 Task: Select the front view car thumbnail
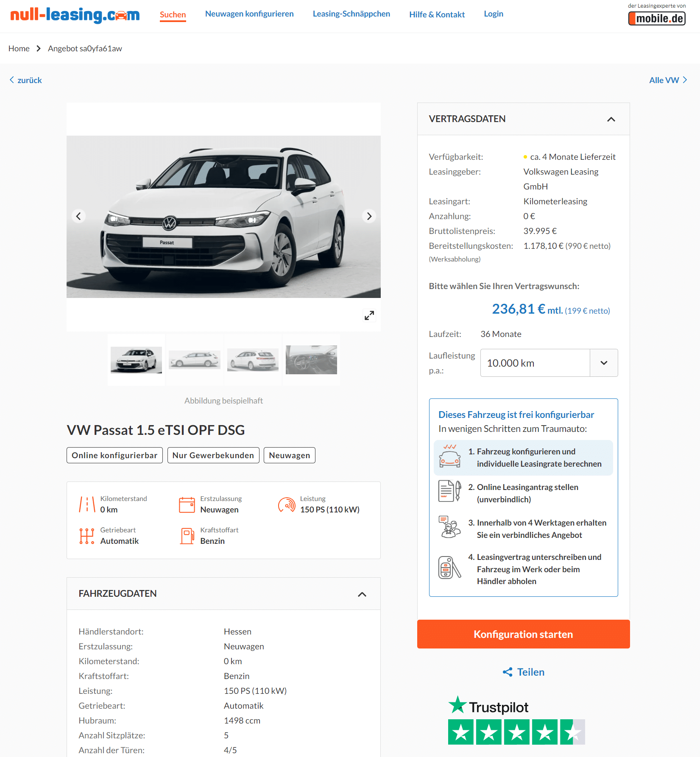(136, 360)
